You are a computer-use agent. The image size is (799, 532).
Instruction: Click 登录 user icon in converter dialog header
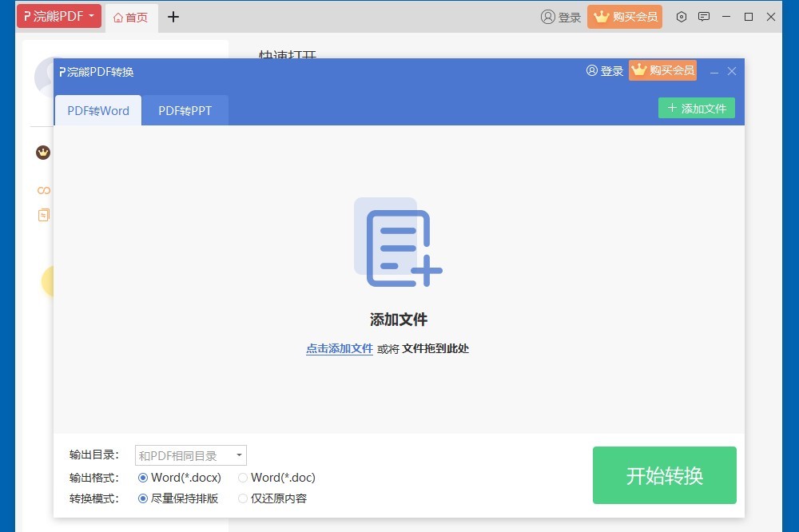tap(592, 71)
